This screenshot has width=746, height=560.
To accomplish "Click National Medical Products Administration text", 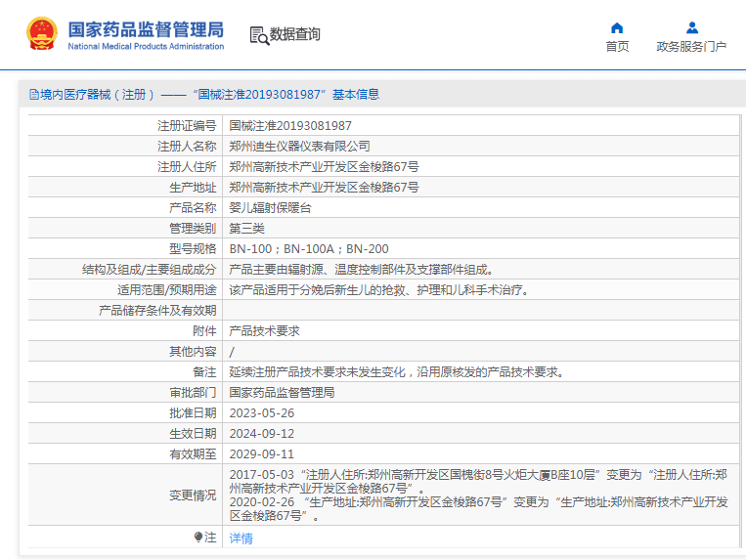I will [146, 46].
